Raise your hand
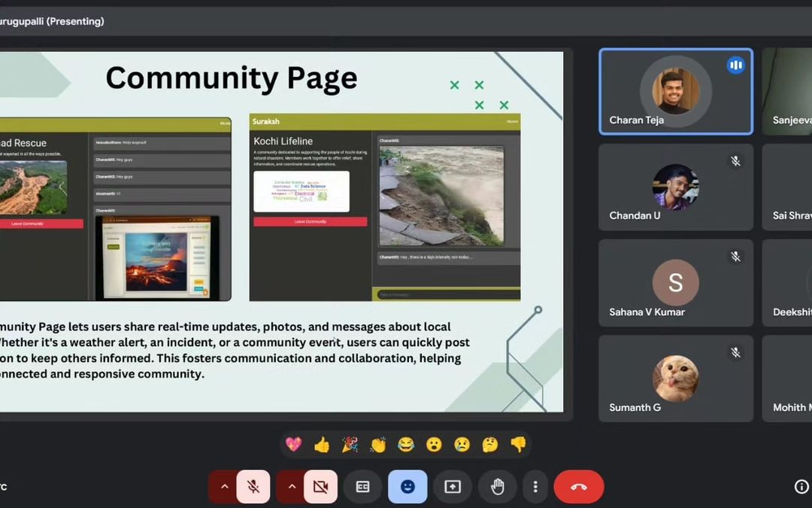812x508 pixels. tap(497, 487)
